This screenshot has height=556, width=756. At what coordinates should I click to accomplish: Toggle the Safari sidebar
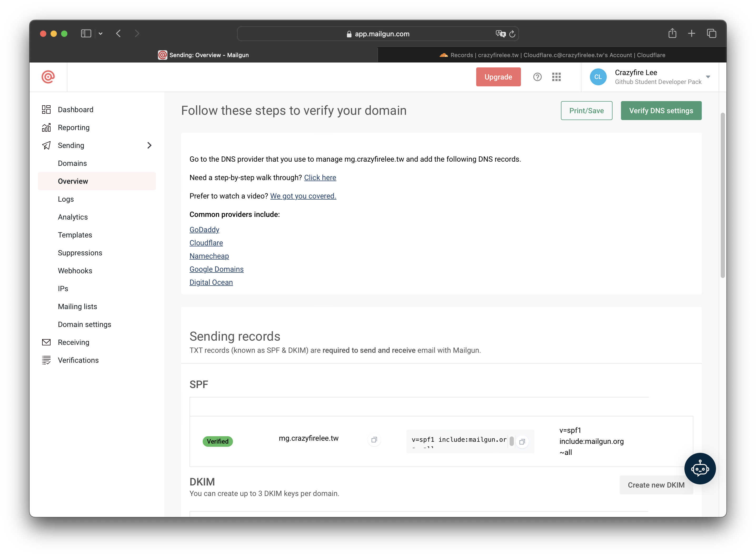point(86,34)
